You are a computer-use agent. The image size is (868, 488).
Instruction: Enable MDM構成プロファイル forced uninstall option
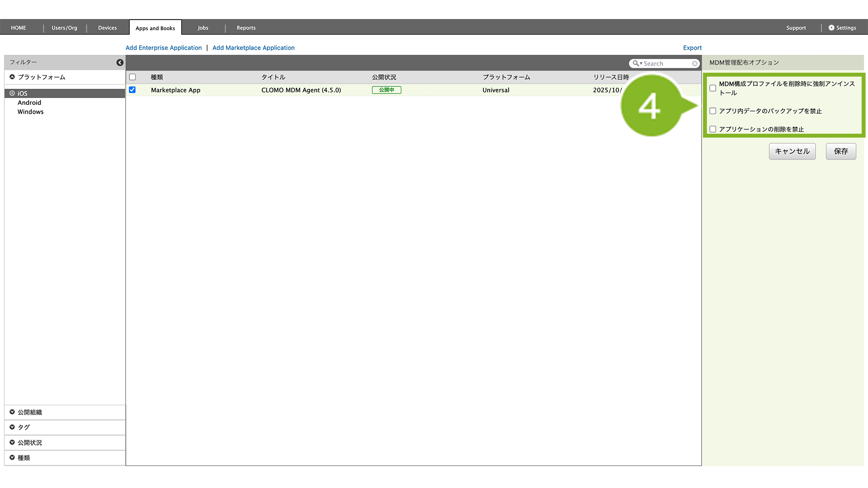[713, 88]
